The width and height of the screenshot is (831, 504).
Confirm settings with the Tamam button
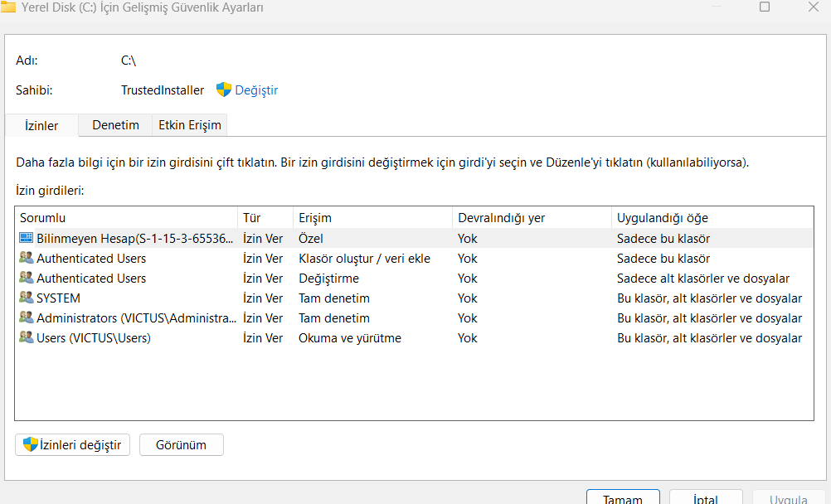point(622,498)
